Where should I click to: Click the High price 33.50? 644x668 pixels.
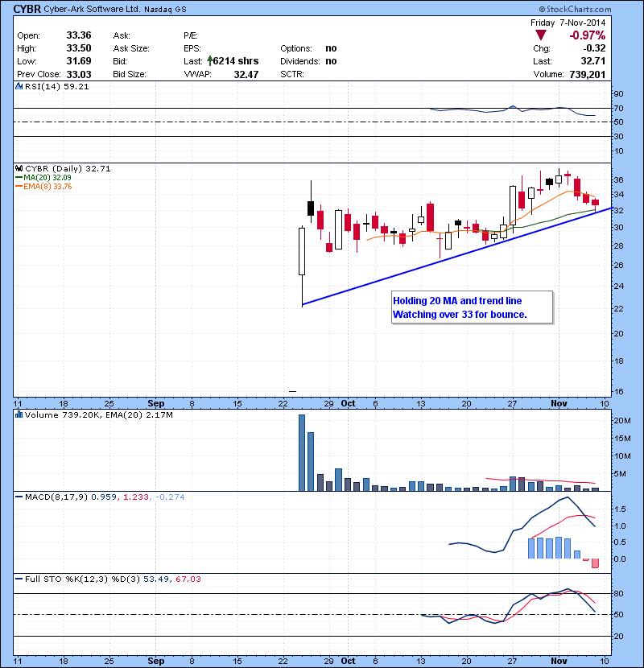pyautogui.click(x=79, y=48)
